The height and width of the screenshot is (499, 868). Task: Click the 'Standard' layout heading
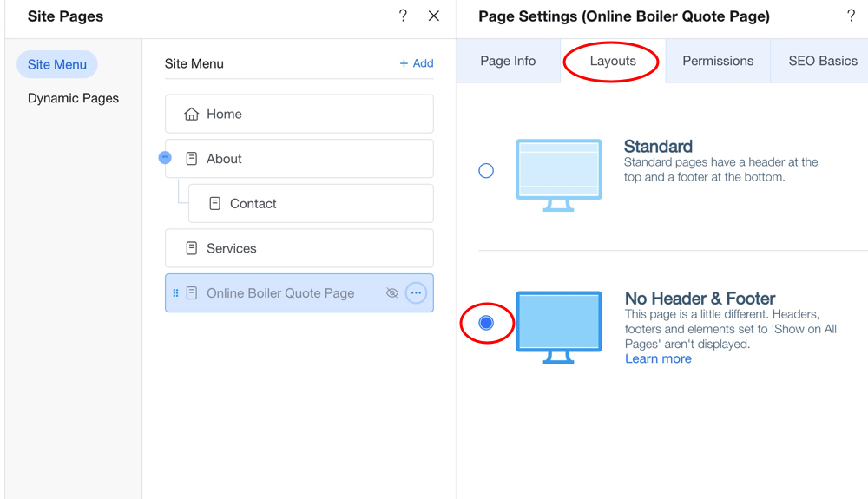pyautogui.click(x=658, y=146)
